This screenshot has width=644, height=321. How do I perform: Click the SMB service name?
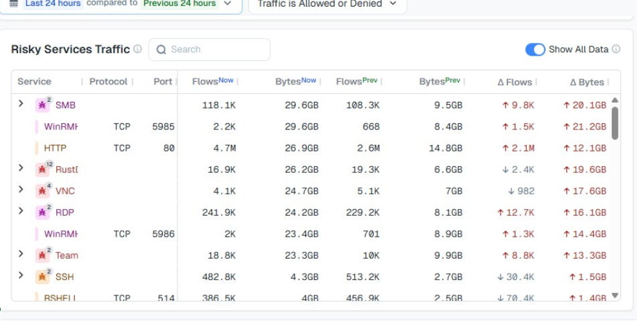[x=66, y=105]
